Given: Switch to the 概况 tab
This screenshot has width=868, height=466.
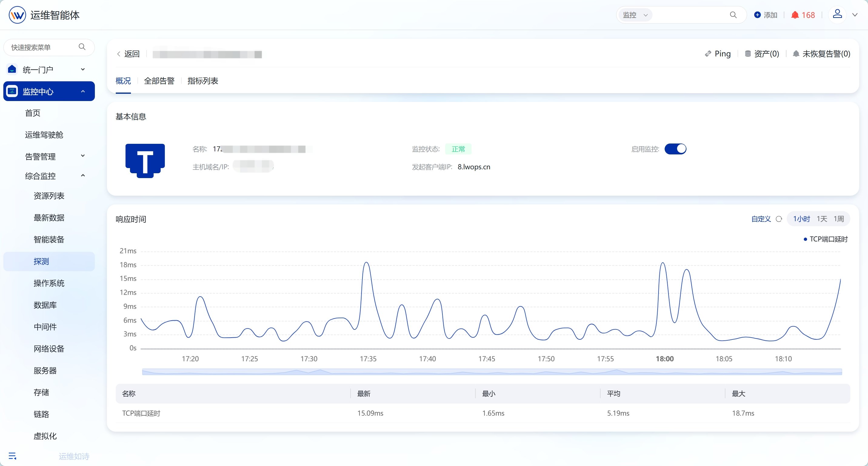Looking at the screenshot, I should 123,81.
